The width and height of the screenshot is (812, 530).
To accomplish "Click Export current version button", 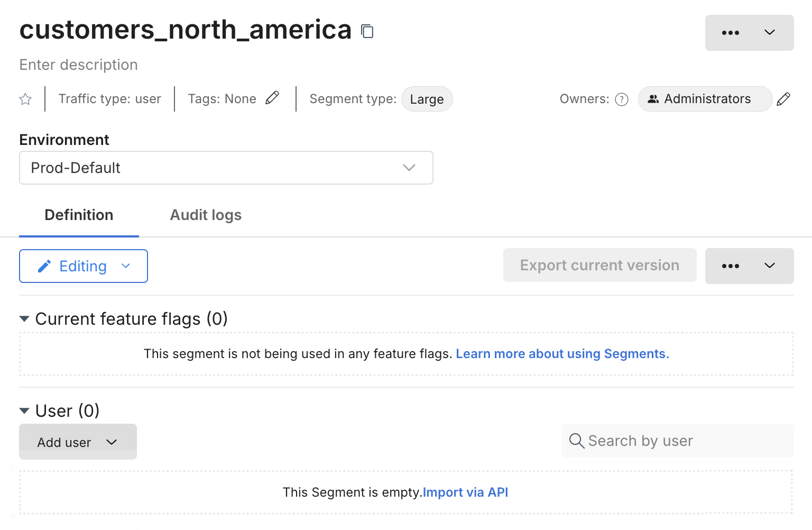I will [x=599, y=265].
